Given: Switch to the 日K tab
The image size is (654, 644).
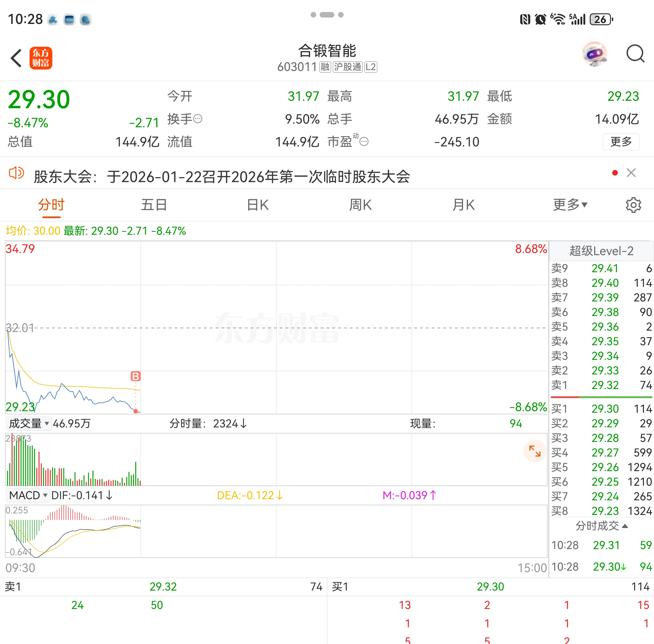Looking at the screenshot, I should pos(258,205).
